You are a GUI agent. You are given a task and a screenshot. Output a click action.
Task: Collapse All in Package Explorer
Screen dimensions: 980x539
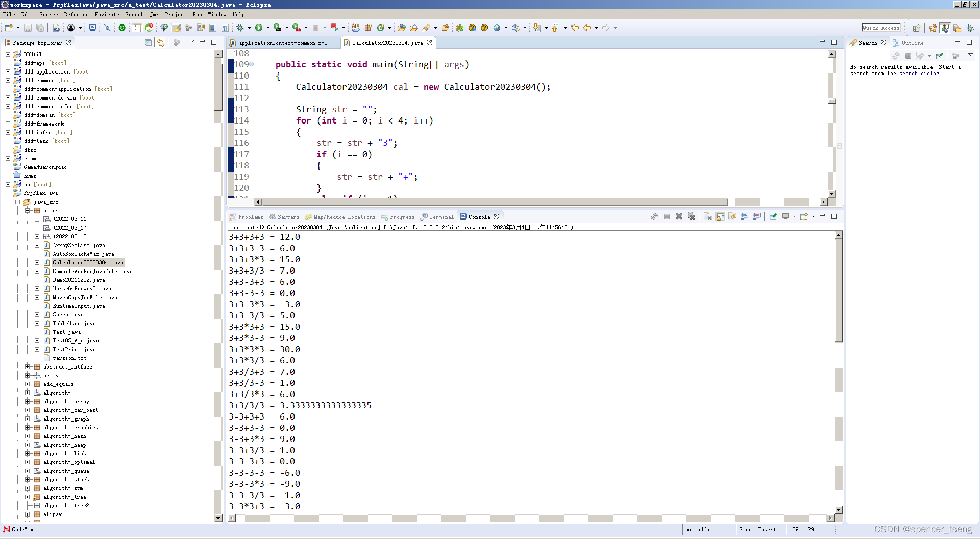coord(148,43)
